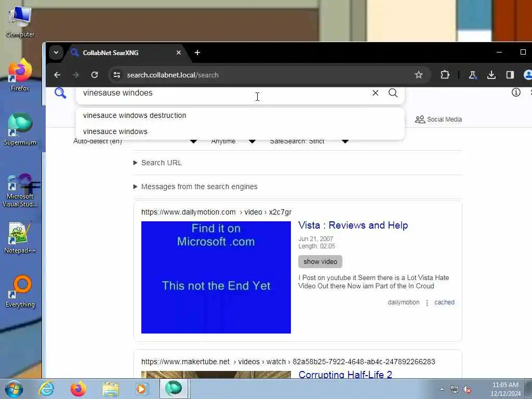Show hidden system tray icons
Image resolution: width=532 pixels, height=399 pixels.
[442, 390]
